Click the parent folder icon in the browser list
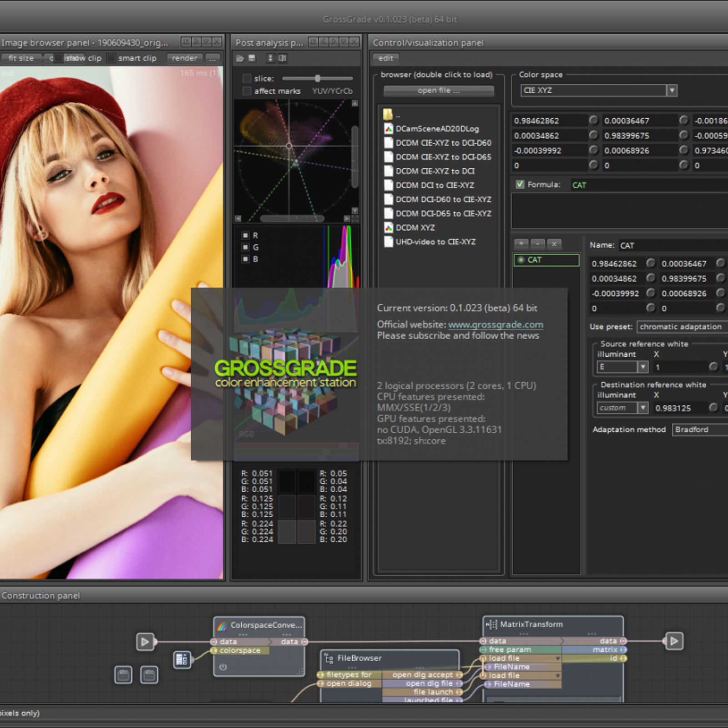This screenshot has width=728, height=728. click(x=388, y=114)
